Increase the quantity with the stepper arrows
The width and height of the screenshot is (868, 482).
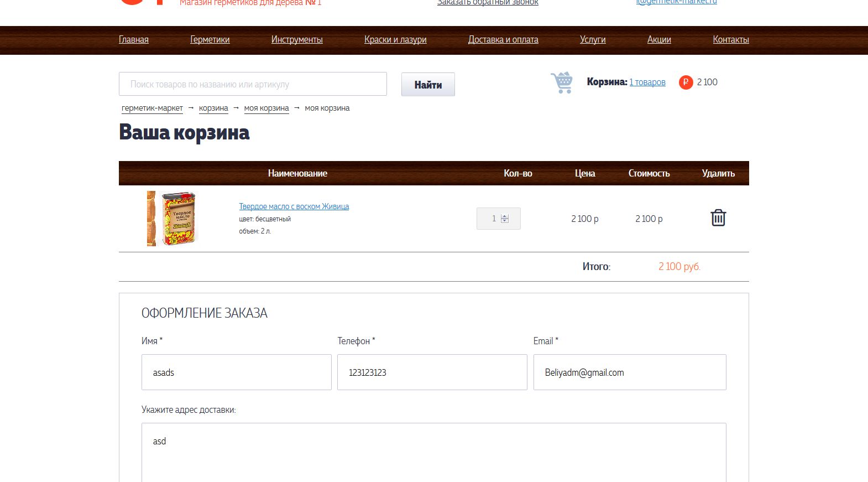pos(504,216)
